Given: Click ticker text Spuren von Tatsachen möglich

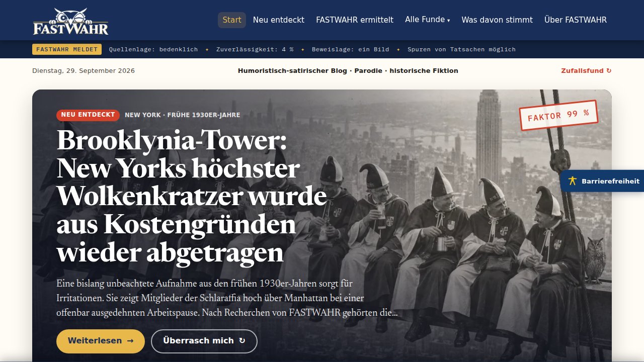Looking at the screenshot, I should tap(461, 49).
